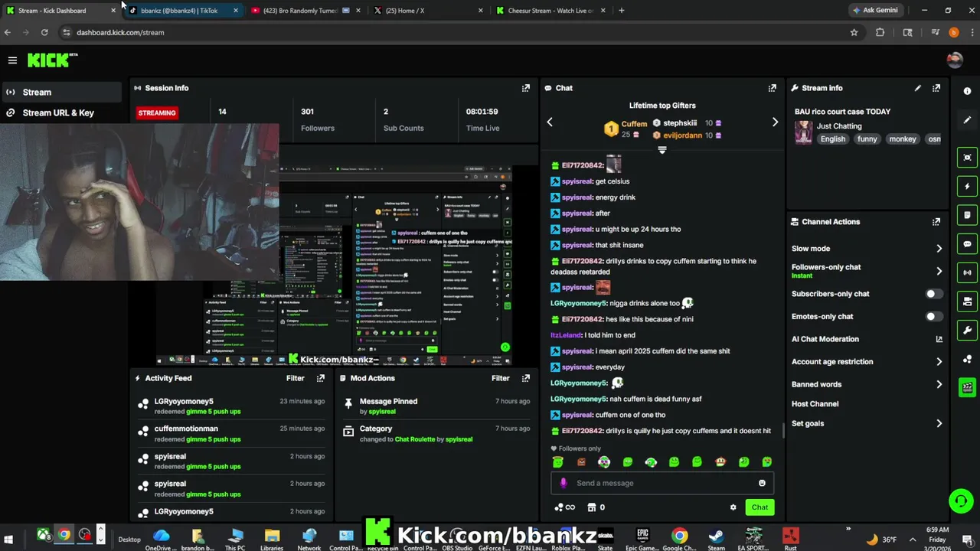Click Host Channel action

815,404
